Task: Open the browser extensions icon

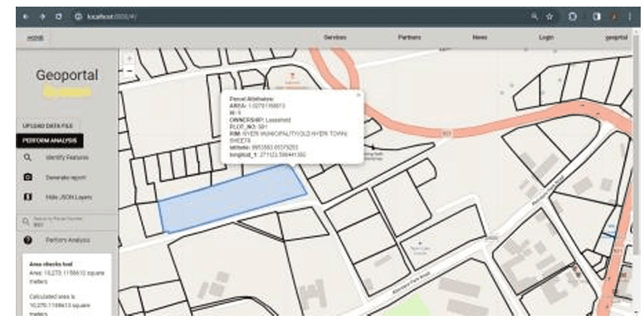Action: tap(573, 17)
